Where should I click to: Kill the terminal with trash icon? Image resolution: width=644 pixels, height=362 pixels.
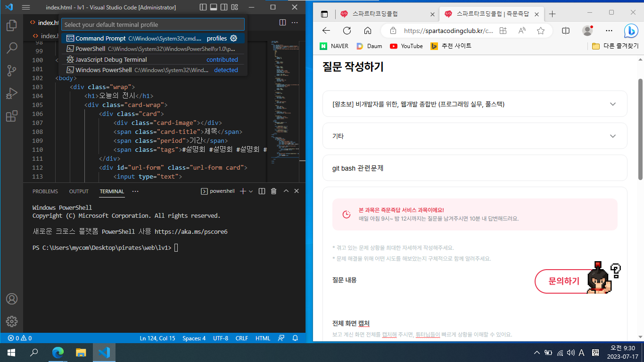click(273, 191)
